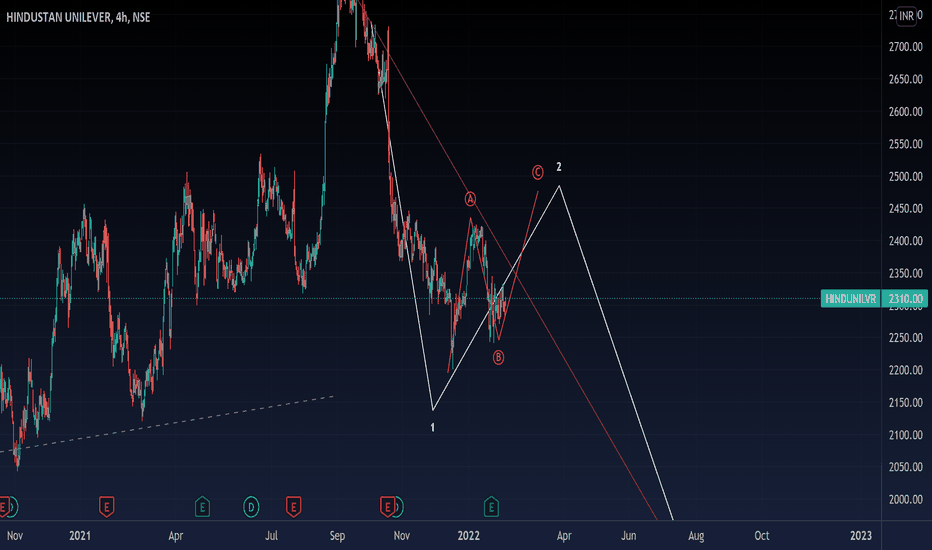932x550 pixels.
Task: Open the green earnings marker right of 2022
Action: [491, 507]
